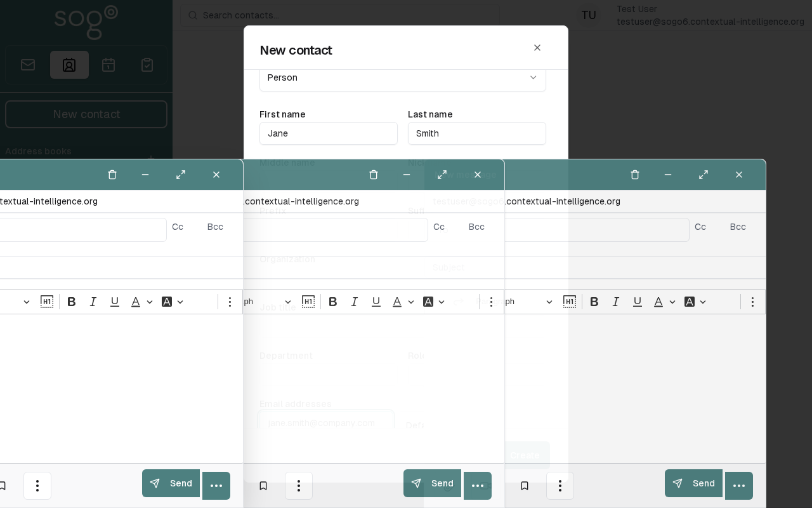Image resolution: width=812 pixels, height=508 pixels.
Task: Toggle bold in the middle compose editor
Action: [x=333, y=302]
